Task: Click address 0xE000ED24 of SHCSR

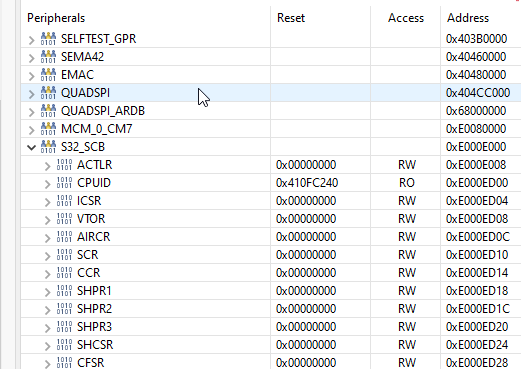Action: pos(477,345)
